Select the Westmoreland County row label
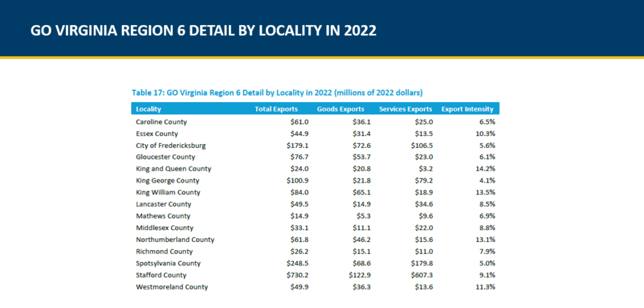644x308 pixels. (172, 287)
